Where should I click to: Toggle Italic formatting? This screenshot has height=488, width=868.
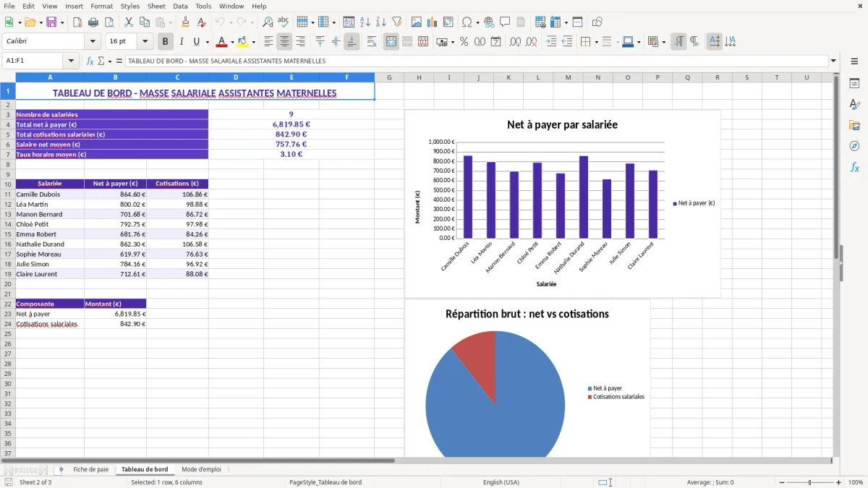[x=181, y=42]
